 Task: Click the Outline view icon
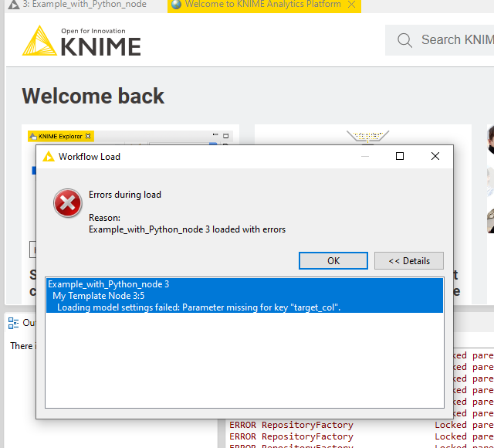13,323
